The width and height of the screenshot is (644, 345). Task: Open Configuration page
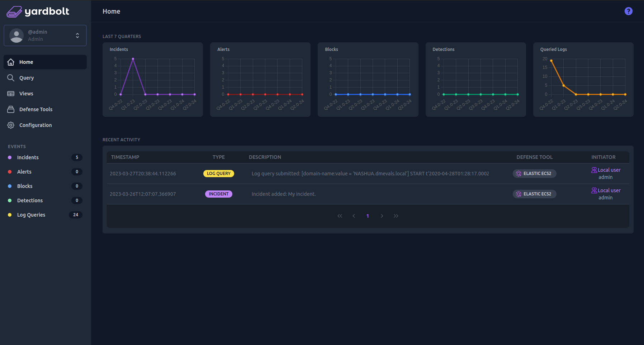(45, 125)
